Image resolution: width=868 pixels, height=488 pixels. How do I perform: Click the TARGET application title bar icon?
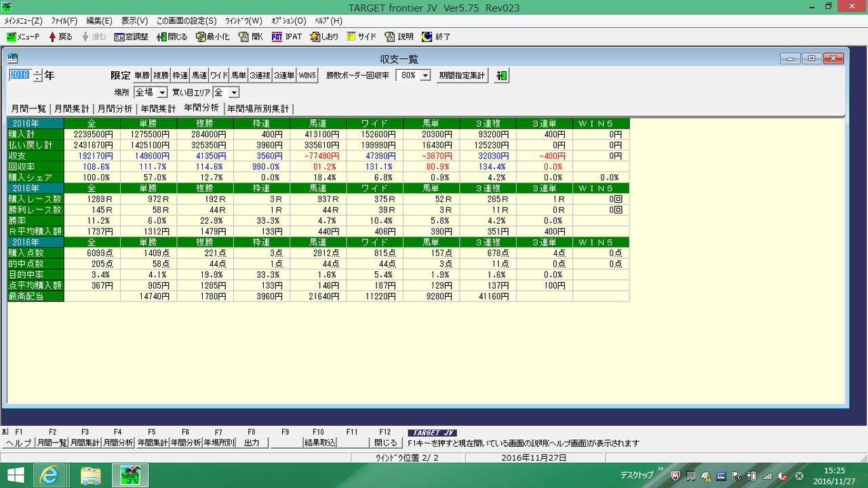[x=6, y=6]
